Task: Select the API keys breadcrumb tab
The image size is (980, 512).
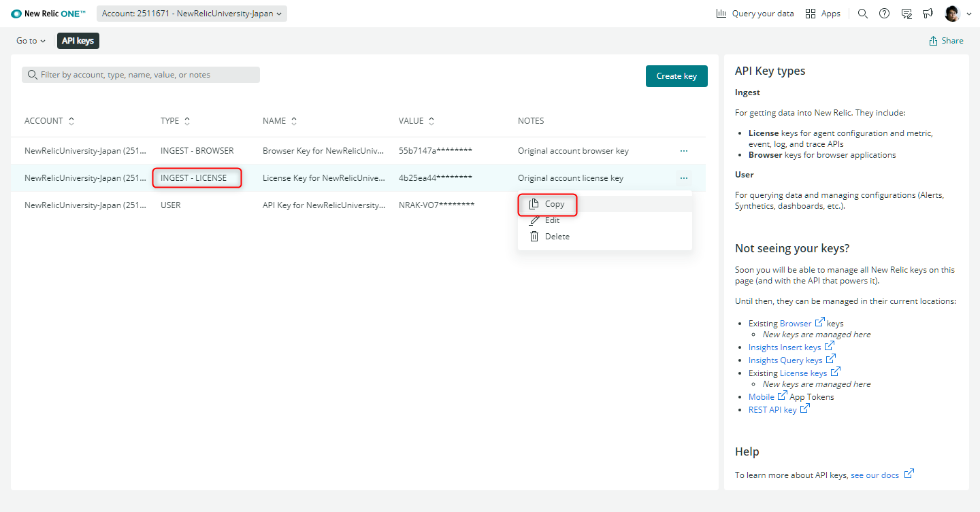Action: [x=78, y=41]
